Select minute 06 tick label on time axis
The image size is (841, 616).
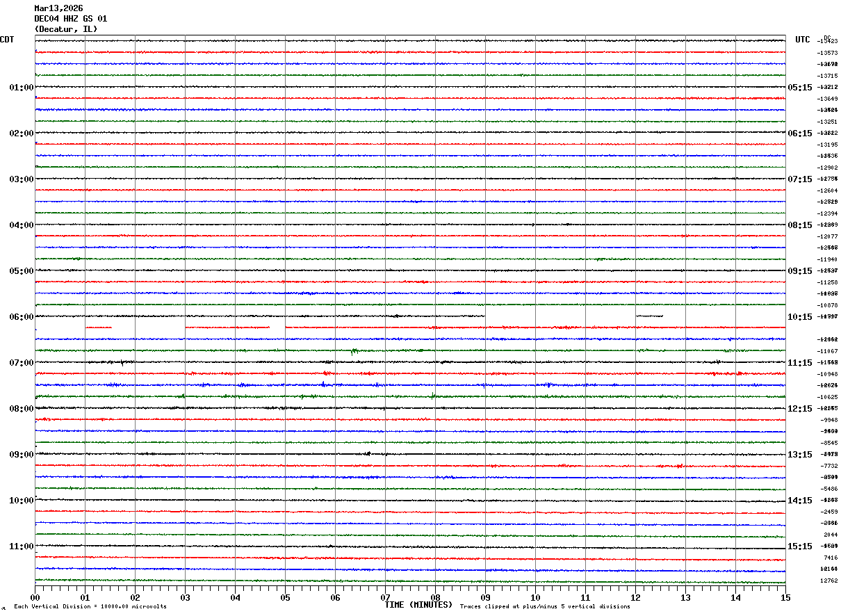coord(335,597)
